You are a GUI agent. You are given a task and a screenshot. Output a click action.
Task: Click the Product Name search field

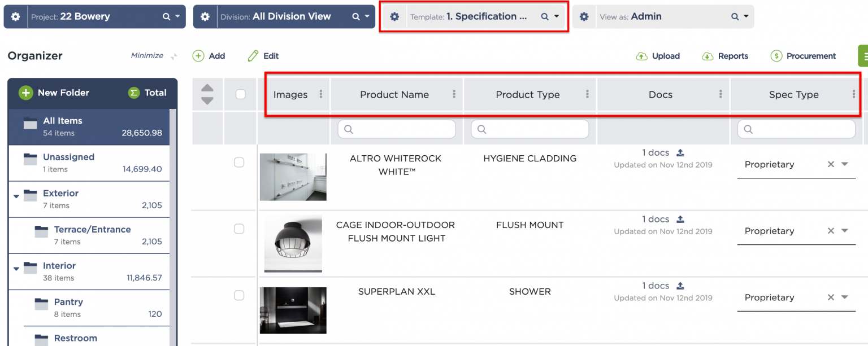click(397, 129)
